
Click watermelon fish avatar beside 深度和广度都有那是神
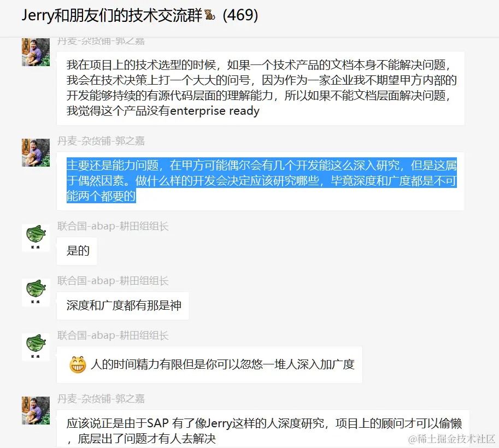[36, 292]
